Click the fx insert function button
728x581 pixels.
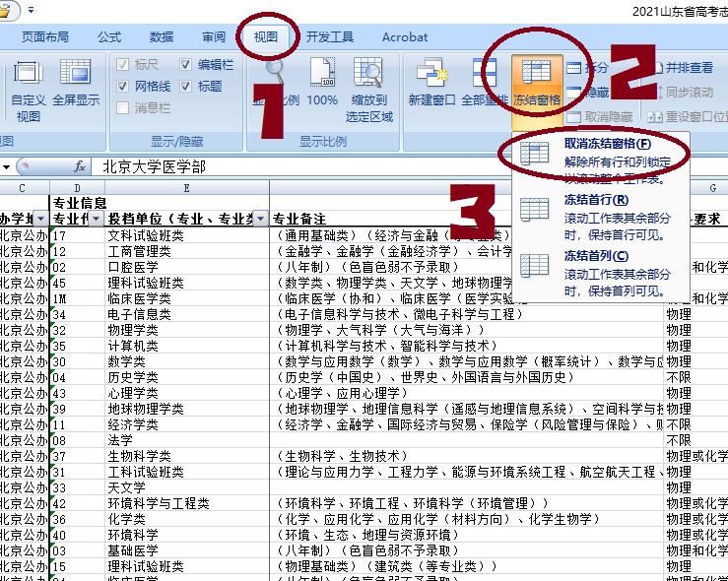click(80, 166)
